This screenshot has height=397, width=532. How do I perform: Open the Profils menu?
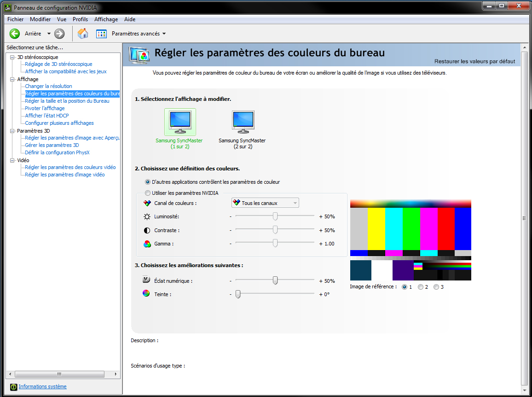[80, 19]
